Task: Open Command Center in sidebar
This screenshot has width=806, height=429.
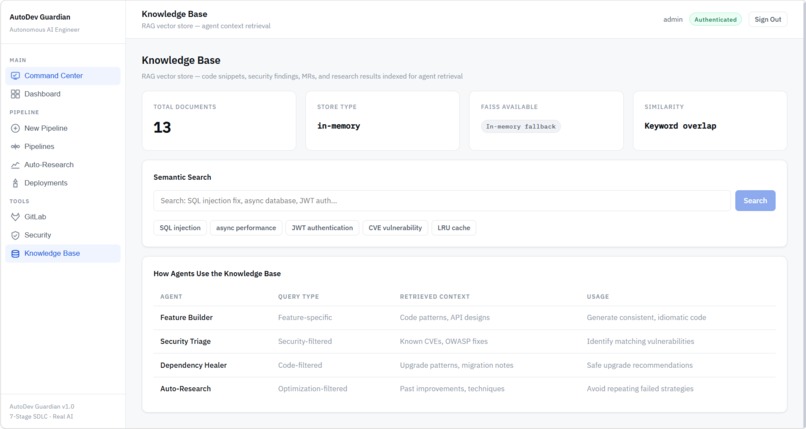Action: click(x=63, y=76)
